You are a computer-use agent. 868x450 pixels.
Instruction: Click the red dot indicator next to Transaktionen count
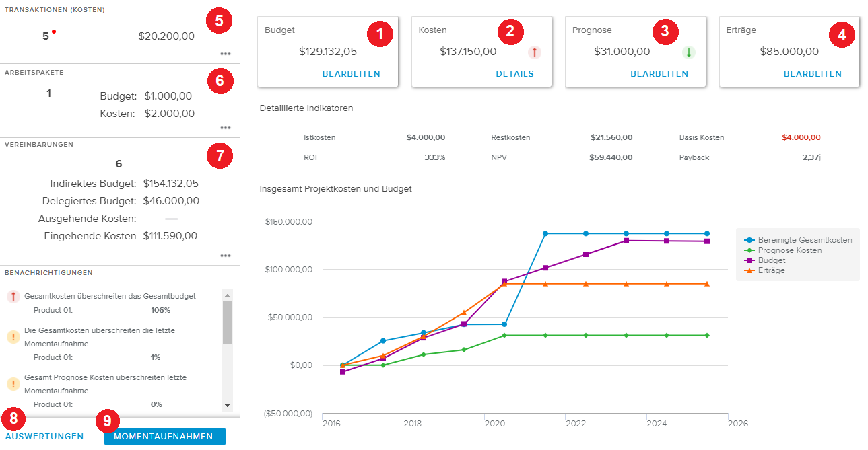click(54, 32)
